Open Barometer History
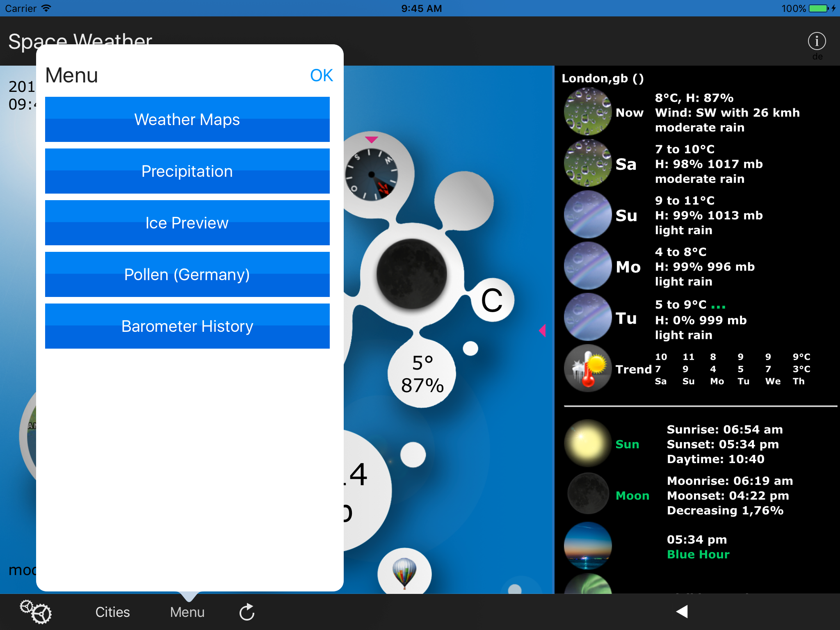The height and width of the screenshot is (630, 840). [x=187, y=326]
